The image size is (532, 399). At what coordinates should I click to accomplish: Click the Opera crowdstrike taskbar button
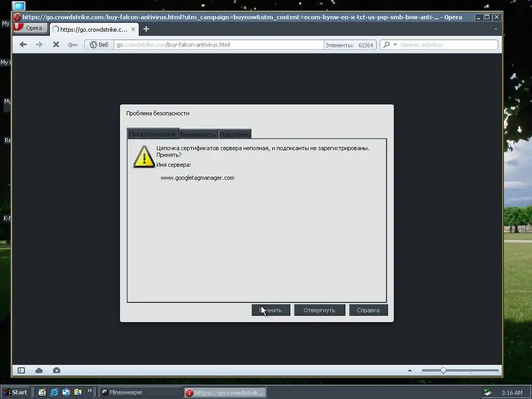(x=225, y=393)
